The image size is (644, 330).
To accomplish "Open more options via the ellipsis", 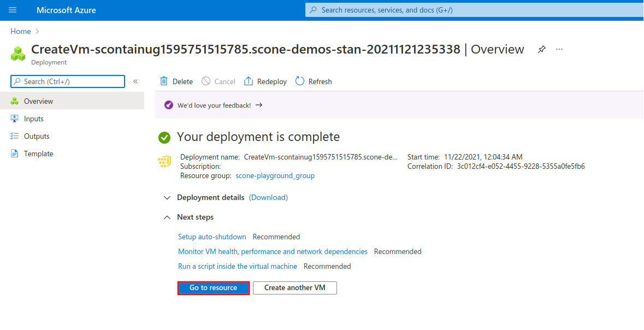I will pyautogui.click(x=559, y=49).
